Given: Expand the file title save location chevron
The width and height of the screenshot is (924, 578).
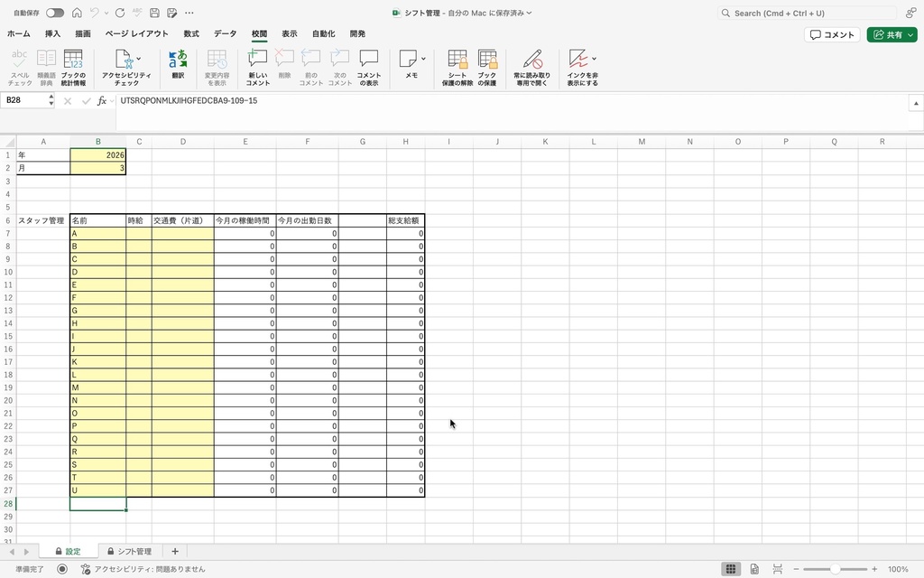Looking at the screenshot, I should [x=529, y=13].
